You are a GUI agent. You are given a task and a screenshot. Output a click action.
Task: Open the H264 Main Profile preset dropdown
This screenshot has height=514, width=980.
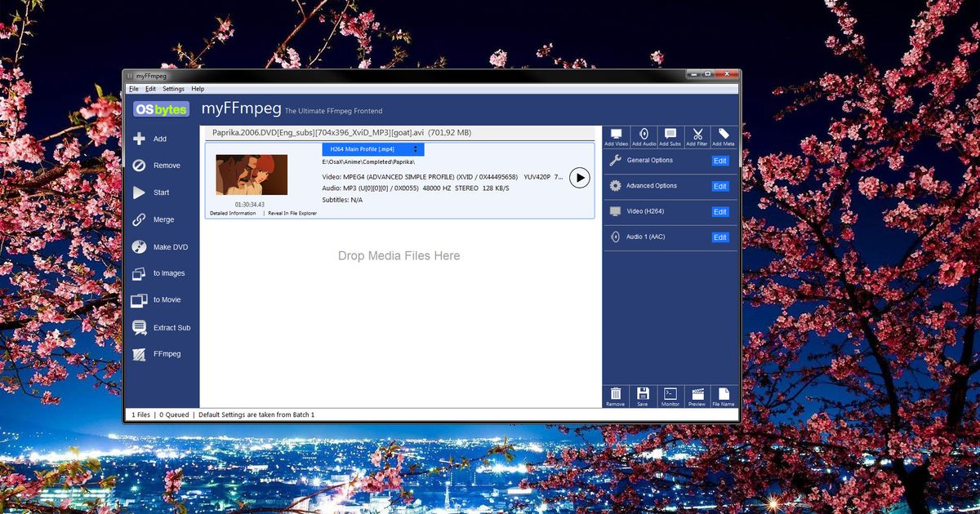point(372,149)
